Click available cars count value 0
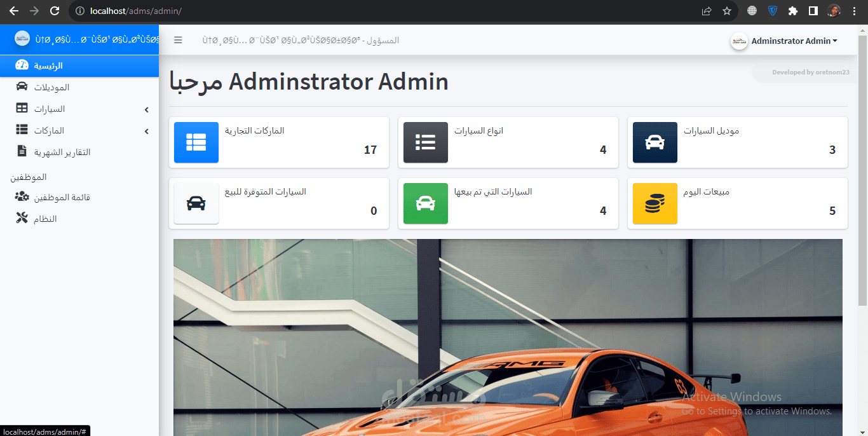The height and width of the screenshot is (436, 868). [x=374, y=211]
